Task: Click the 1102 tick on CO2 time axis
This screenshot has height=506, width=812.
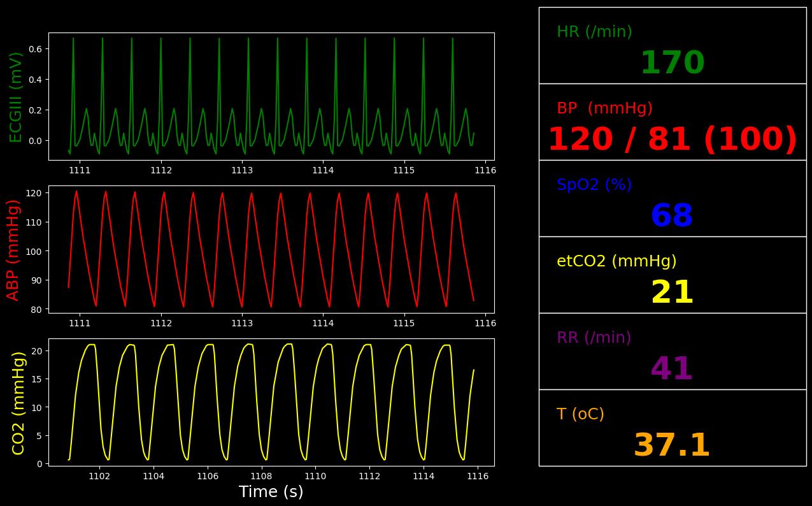Action: pyautogui.click(x=99, y=476)
